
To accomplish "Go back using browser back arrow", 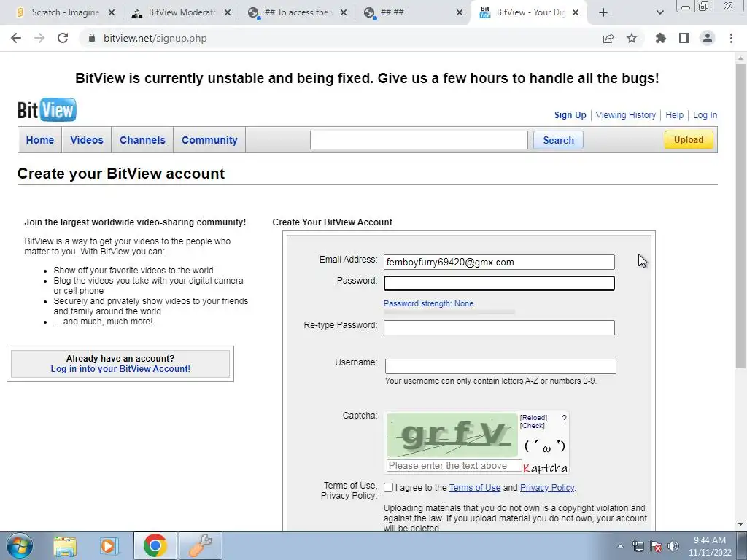I will pyautogui.click(x=16, y=38).
